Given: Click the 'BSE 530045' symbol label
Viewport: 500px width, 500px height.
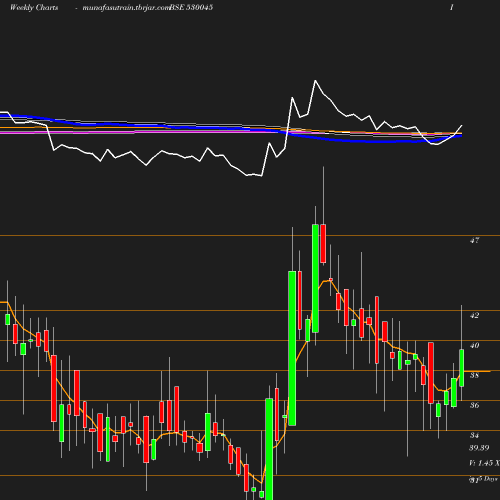Looking at the screenshot, I should click(191, 8).
